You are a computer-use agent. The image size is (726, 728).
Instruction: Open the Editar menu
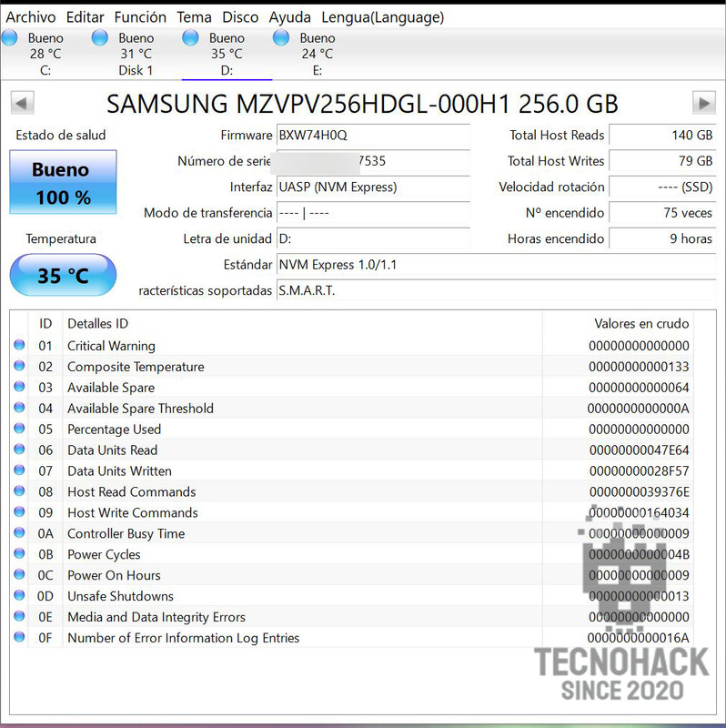point(85,17)
